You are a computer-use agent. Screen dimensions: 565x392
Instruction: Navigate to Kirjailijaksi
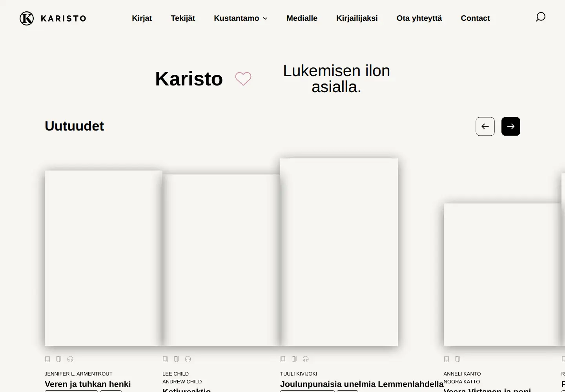coord(357,18)
